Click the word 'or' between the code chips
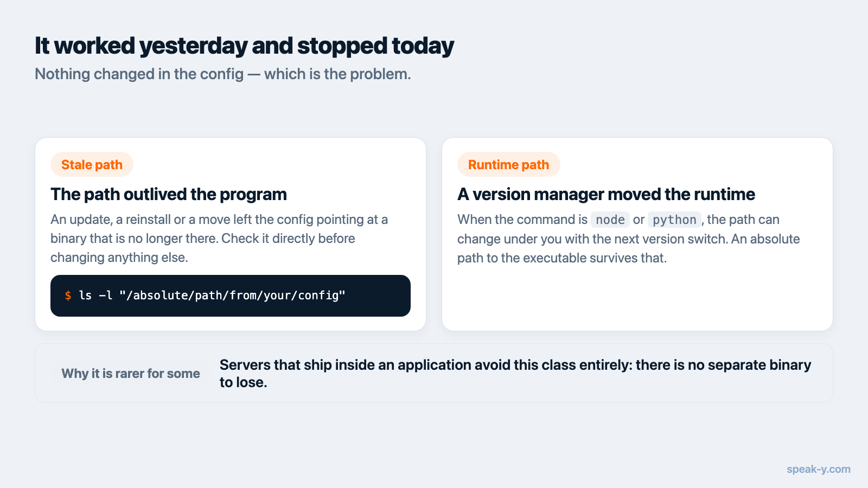This screenshot has height=488, width=868. [x=639, y=220]
